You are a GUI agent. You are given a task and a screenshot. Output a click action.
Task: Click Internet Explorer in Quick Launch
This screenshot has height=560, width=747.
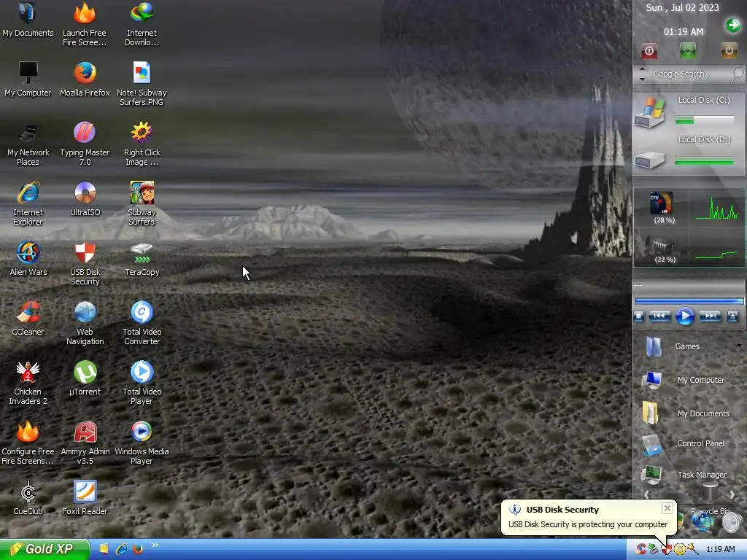click(x=121, y=549)
